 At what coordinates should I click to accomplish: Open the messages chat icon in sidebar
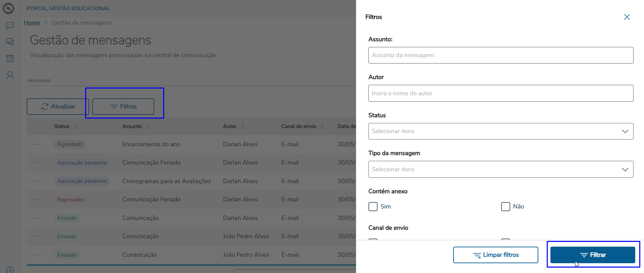[10, 26]
